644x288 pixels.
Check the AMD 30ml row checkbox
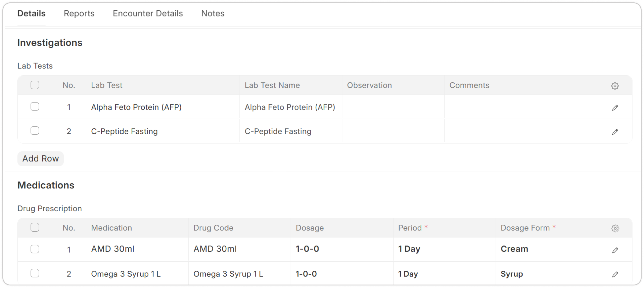(35, 249)
